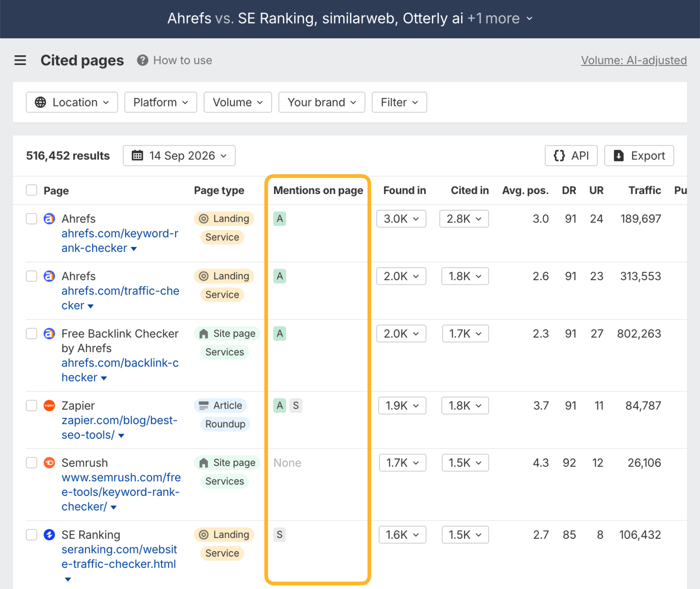Viewport: 700px width, 589px height.
Task: Open the zapier.com/blog/best-seo-tools/ link
Action: coord(119,428)
